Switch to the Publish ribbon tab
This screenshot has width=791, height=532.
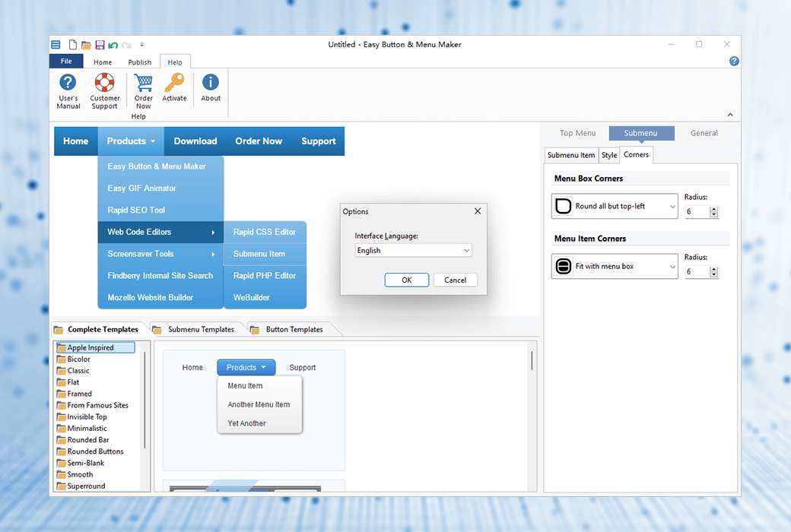click(140, 62)
